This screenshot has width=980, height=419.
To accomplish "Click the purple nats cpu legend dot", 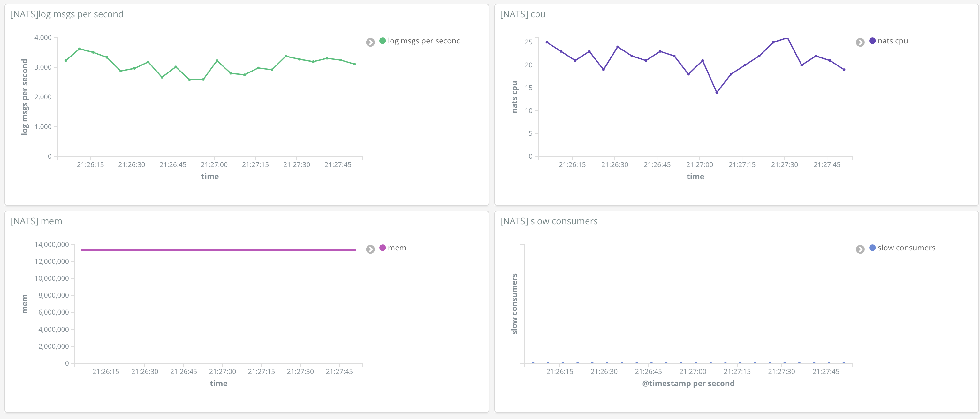I will (x=872, y=41).
